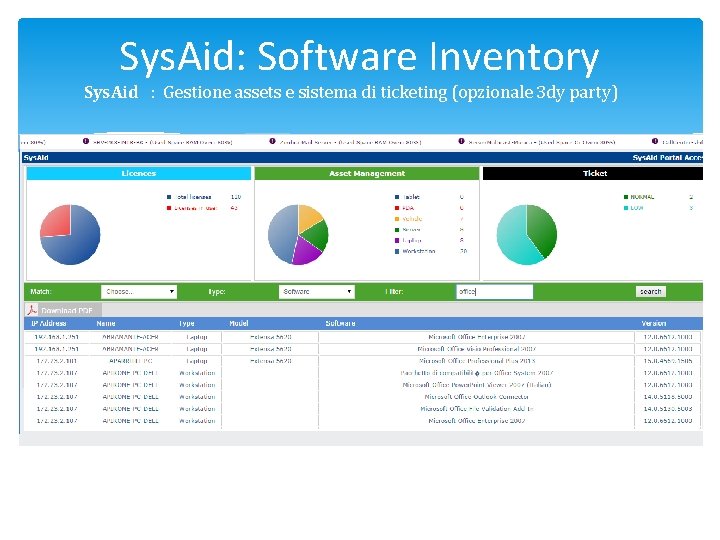Click the purple Laptop legend entry
720x540 pixels.
coord(411,240)
